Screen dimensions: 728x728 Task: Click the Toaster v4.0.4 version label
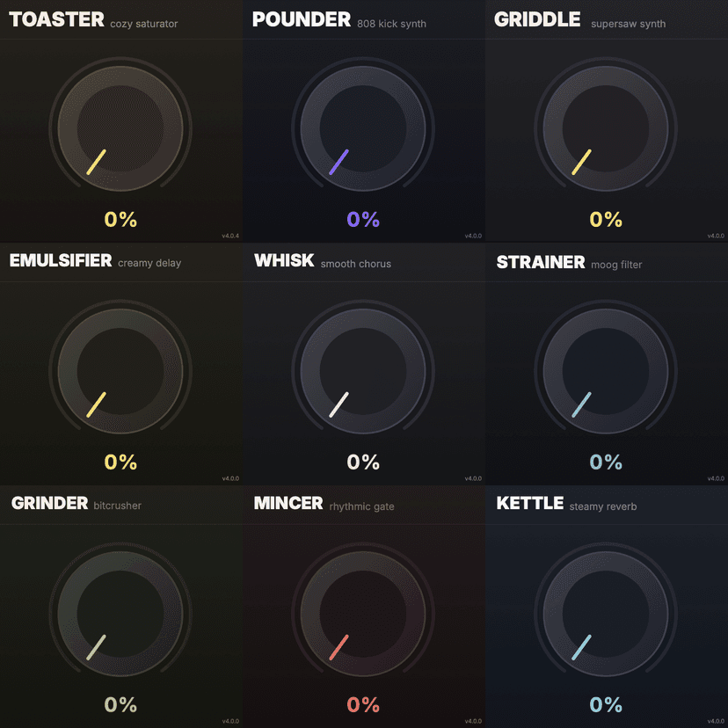pos(230,236)
